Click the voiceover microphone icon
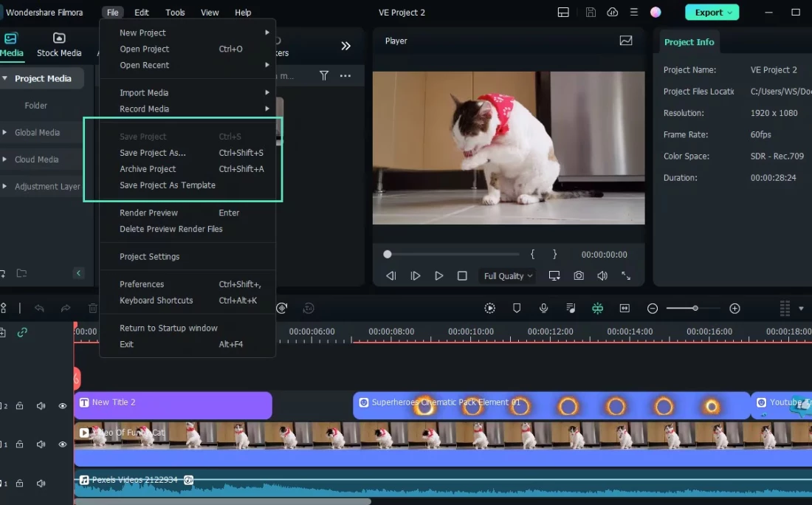 pos(543,308)
